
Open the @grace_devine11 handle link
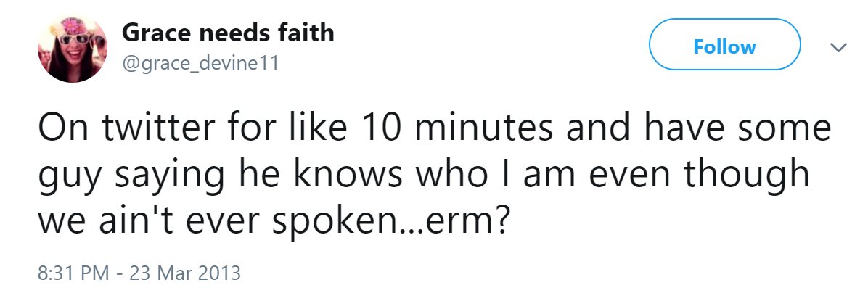[x=200, y=64]
